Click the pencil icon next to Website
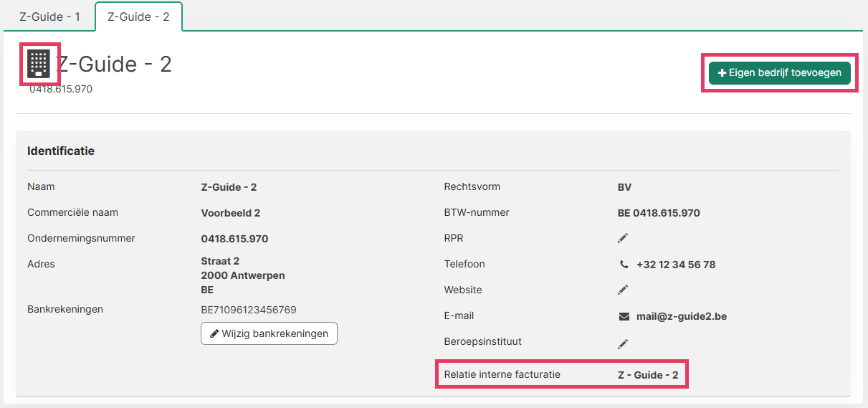The height and width of the screenshot is (408, 868). coord(623,290)
